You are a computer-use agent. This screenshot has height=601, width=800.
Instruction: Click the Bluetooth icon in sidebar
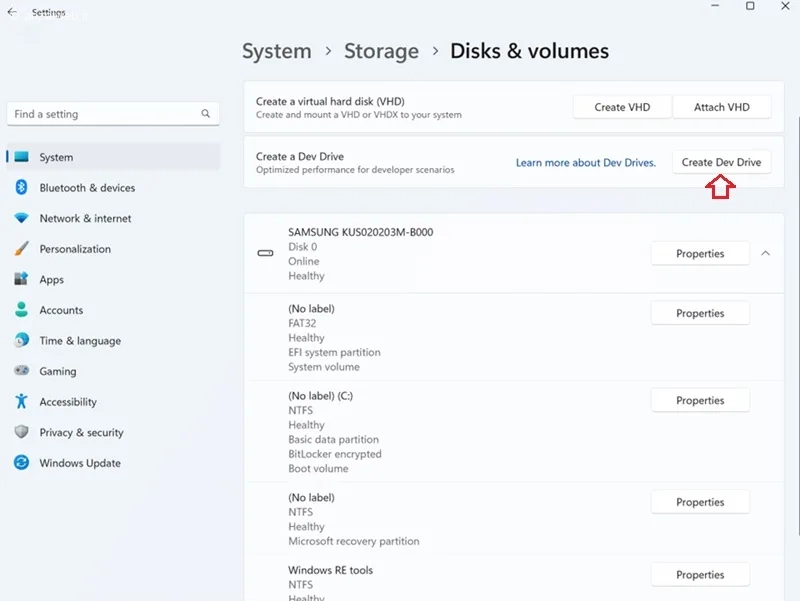tap(21, 187)
